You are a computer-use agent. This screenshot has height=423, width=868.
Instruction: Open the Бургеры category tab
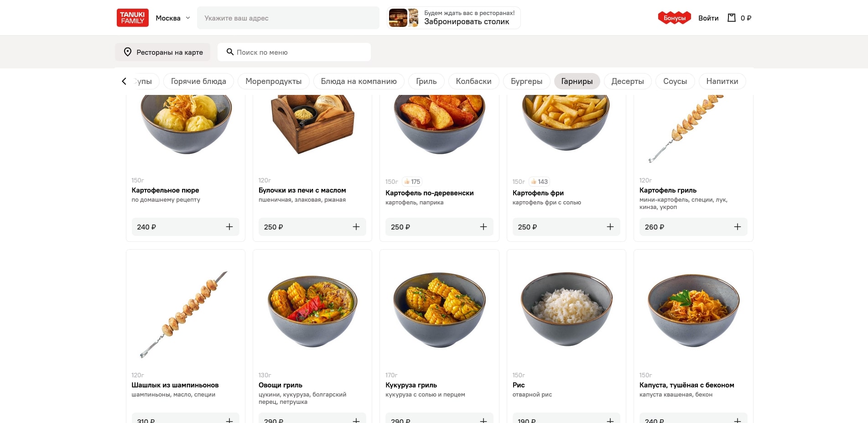click(x=526, y=81)
